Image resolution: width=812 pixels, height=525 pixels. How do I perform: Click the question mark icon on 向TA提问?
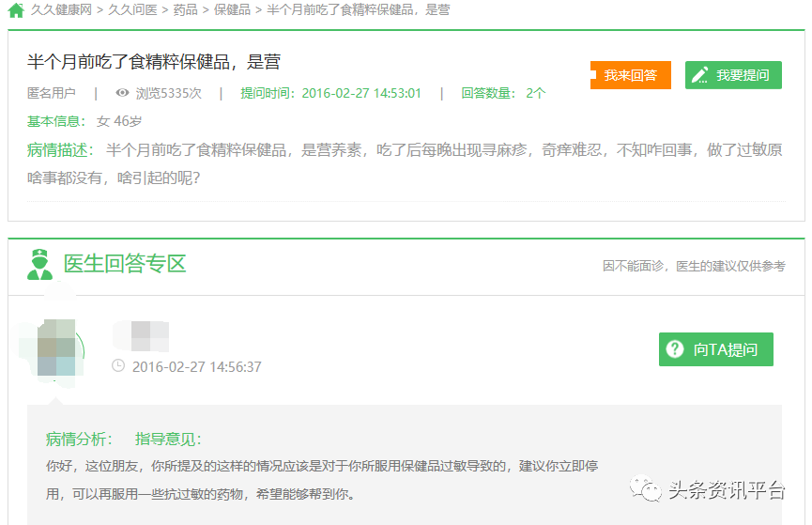[x=675, y=349]
